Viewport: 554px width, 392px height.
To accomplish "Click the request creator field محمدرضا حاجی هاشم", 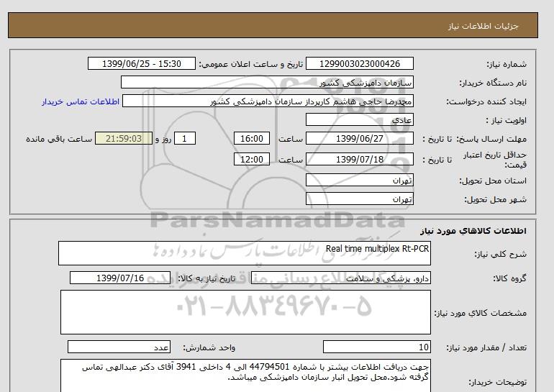I will click(268, 101).
